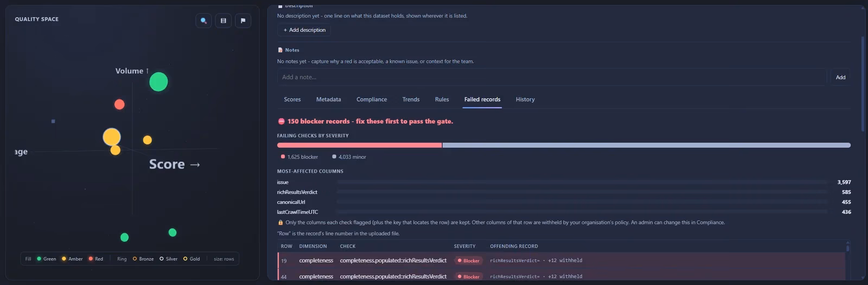Image resolution: width=868 pixels, height=285 pixels.
Task: Select the small amber bubble beneath the largest amber one
Action: [x=115, y=150]
